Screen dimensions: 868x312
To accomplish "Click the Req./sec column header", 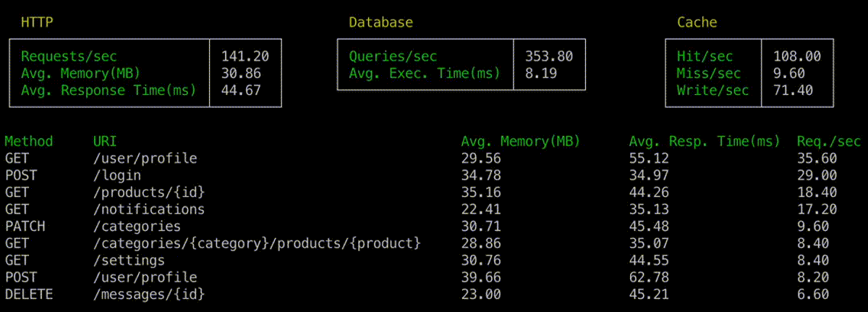I will [829, 141].
